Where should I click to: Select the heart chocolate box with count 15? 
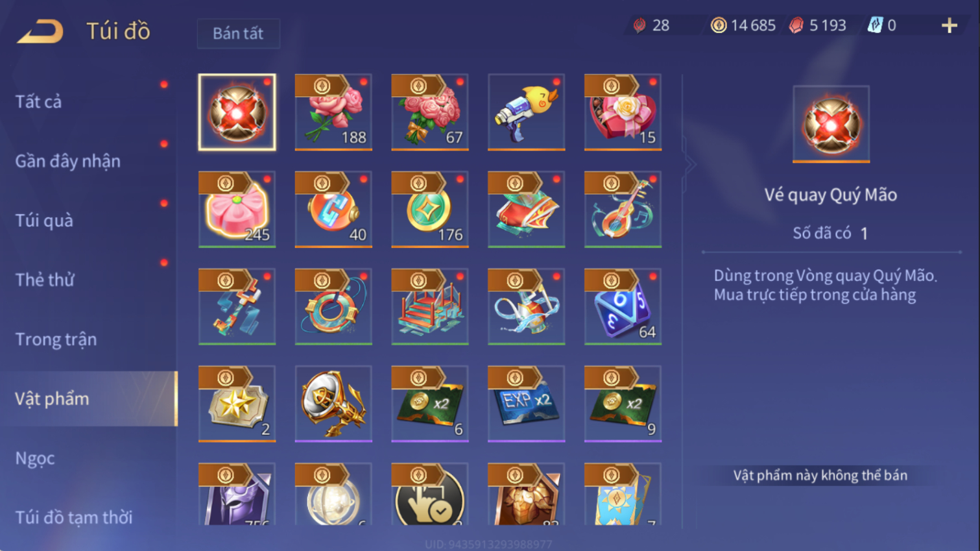click(623, 112)
